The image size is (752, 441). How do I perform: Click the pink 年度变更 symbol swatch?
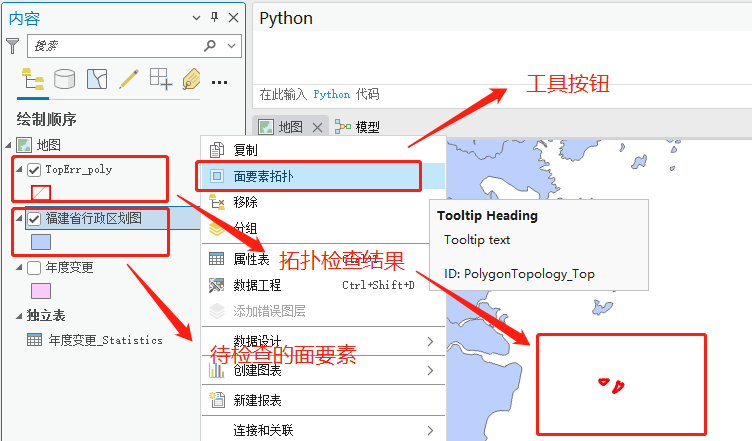[41, 291]
